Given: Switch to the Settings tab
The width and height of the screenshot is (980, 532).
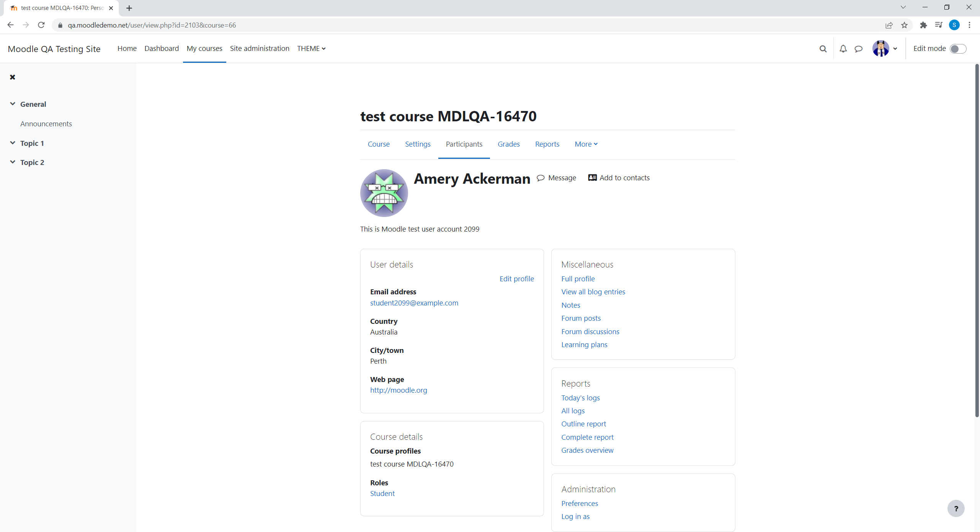Looking at the screenshot, I should tap(418, 144).
